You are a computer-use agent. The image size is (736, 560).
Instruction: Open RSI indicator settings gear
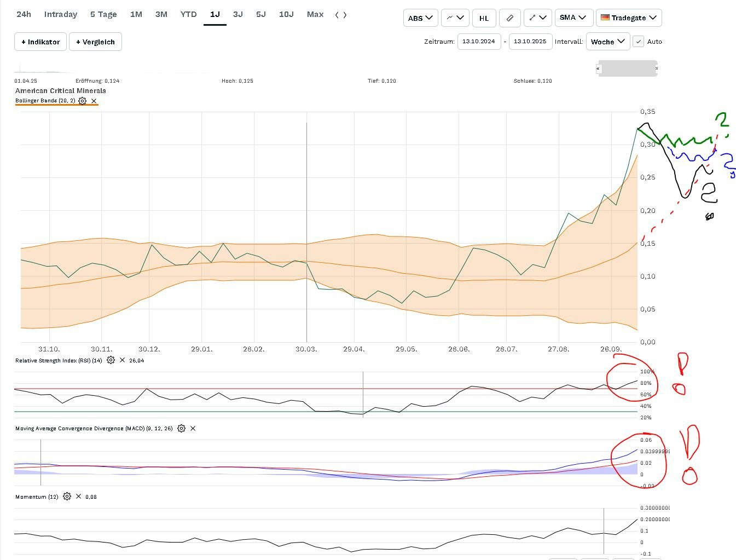[111, 360]
